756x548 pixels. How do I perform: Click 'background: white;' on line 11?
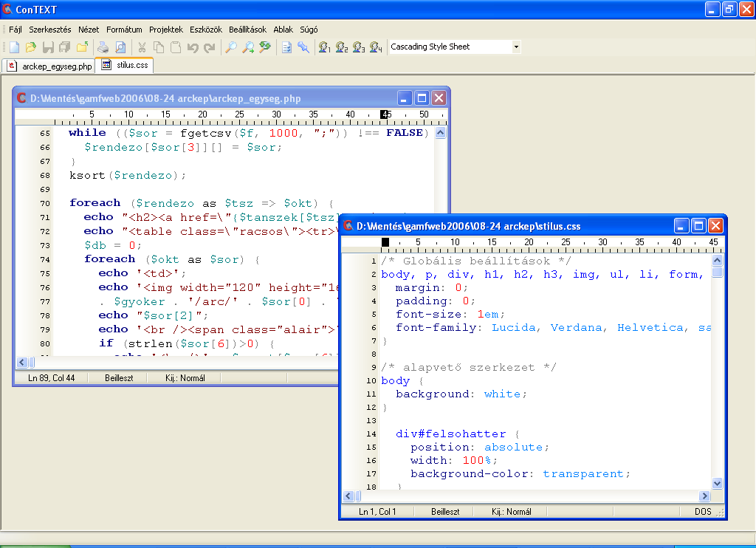point(461,394)
